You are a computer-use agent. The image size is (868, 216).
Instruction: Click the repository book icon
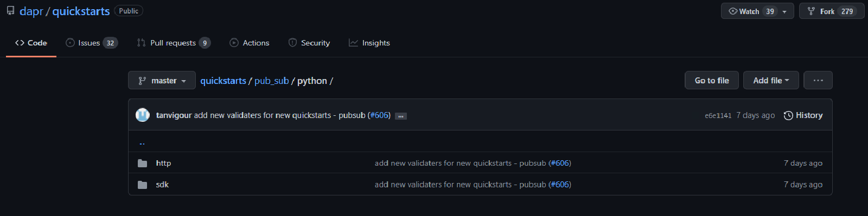[x=10, y=11]
